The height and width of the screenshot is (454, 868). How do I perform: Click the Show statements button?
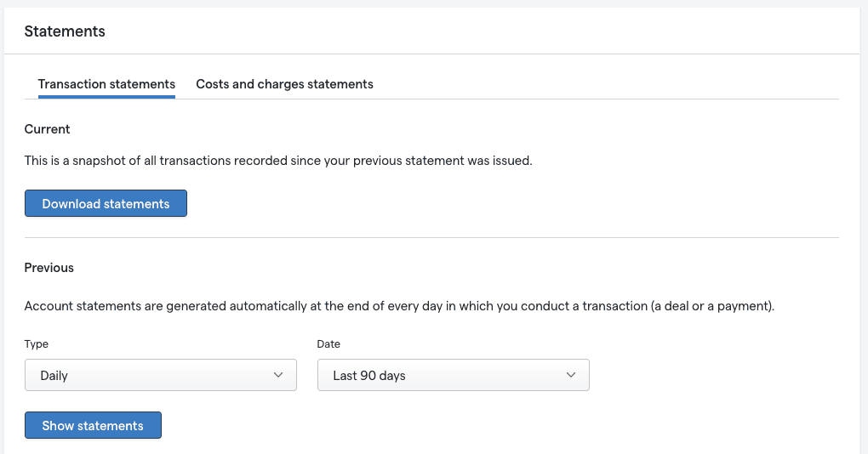click(93, 425)
